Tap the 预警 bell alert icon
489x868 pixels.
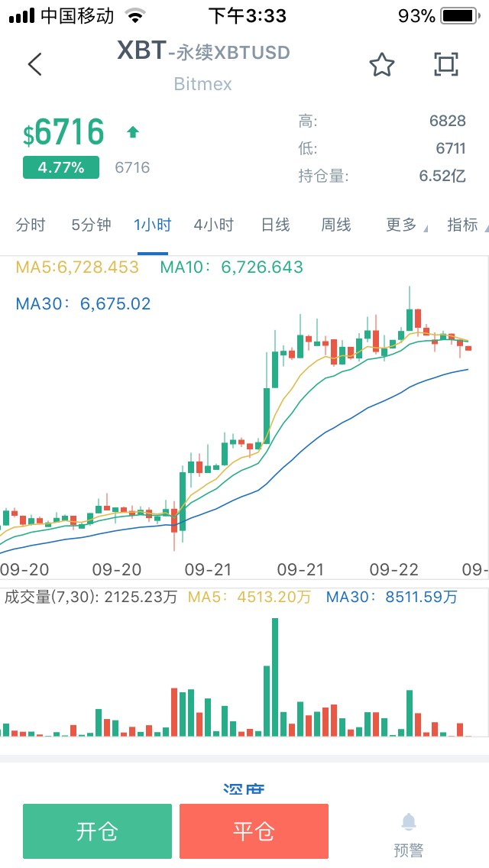tap(408, 824)
